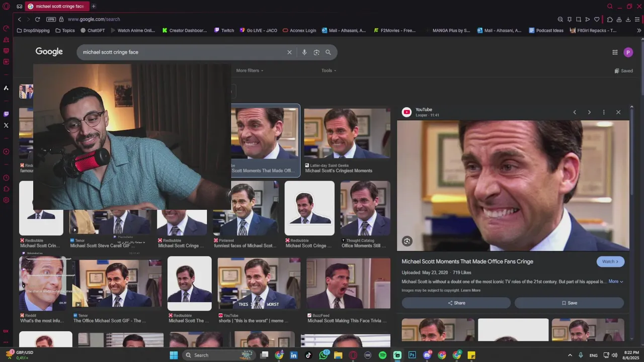Open the Google apps grid
This screenshot has width=644, height=362.
click(x=615, y=52)
